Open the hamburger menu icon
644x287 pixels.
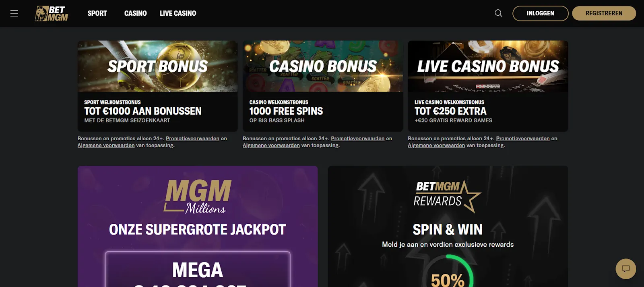[x=14, y=13]
